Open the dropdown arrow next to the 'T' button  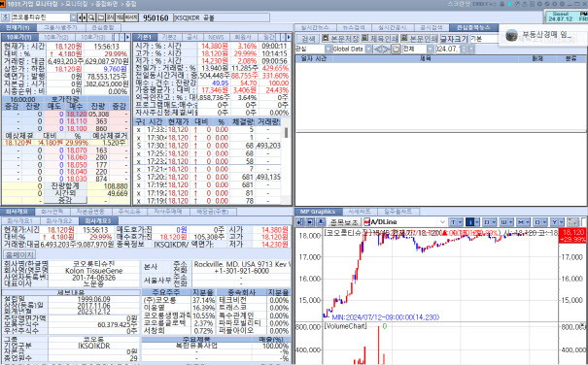(x=460, y=222)
